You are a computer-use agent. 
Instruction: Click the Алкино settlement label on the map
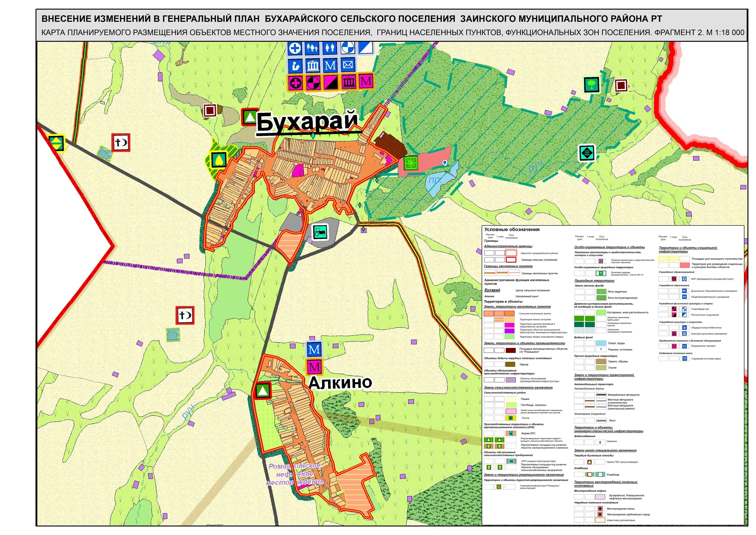[340, 382]
